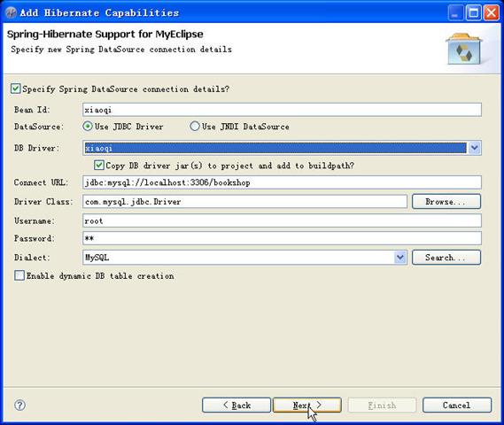504x425 pixels.
Task: Maximize the Add Hibernate Capabilities dialog
Action: click(474, 13)
